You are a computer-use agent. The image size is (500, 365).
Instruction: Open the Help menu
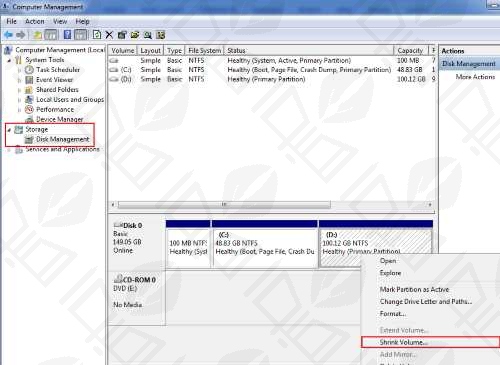coord(82,21)
